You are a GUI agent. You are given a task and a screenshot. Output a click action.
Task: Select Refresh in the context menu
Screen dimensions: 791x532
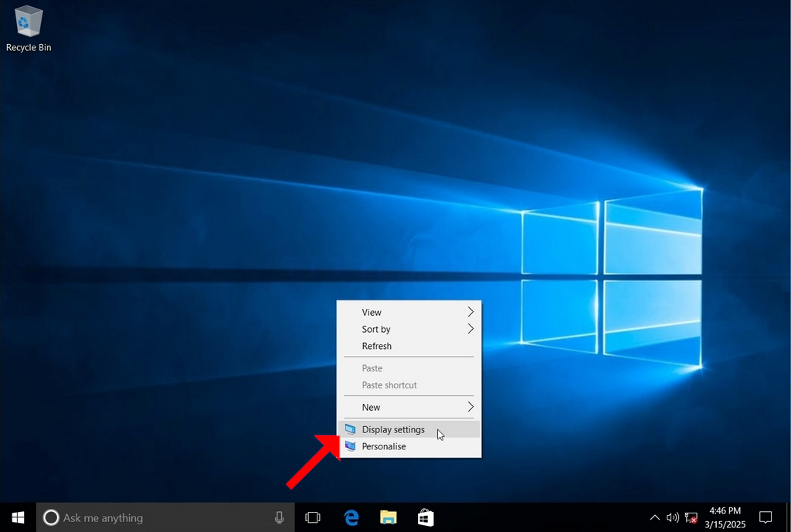[409, 346]
